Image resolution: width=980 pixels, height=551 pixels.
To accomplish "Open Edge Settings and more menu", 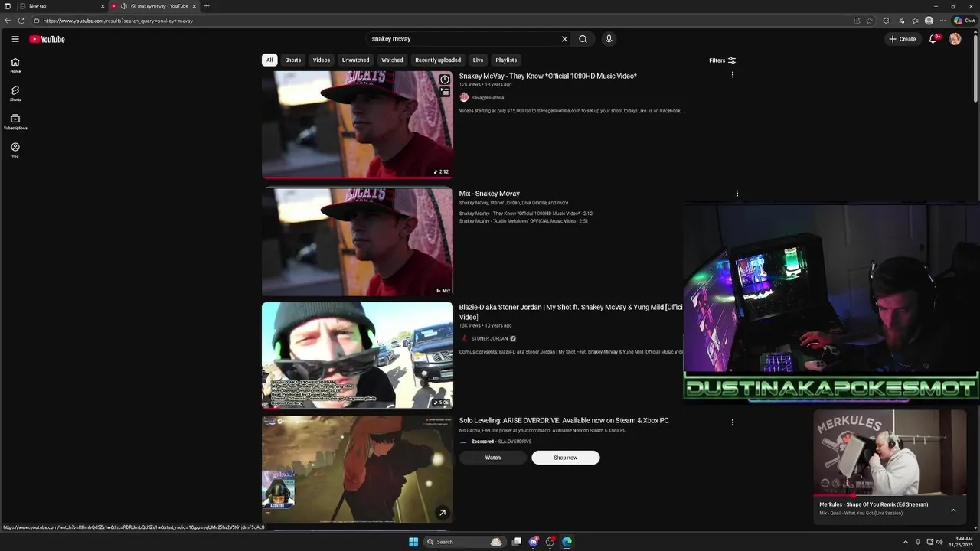I will click(943, 21).
